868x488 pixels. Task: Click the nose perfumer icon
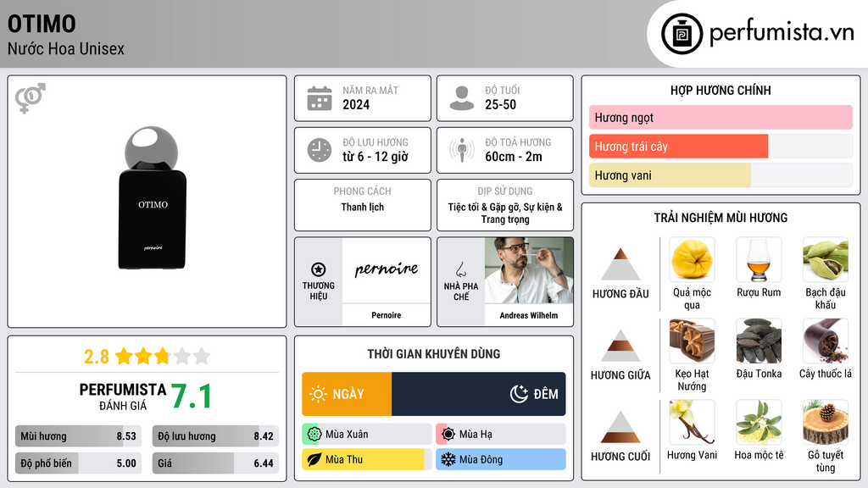coord(460,269)
